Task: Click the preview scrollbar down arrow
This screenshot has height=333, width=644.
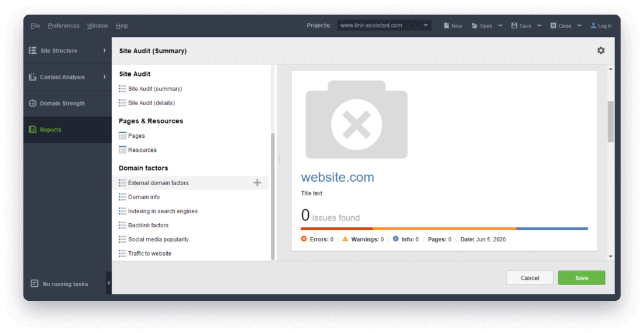Action: (x=610, y=256)
